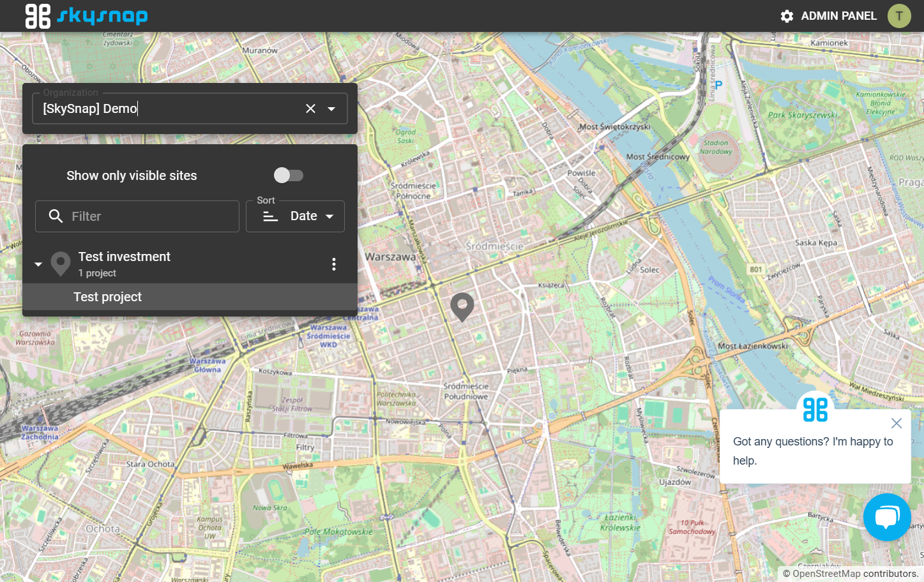Select the Test project item
This screenshot has width=924, height=582.
tap(190, 297)
